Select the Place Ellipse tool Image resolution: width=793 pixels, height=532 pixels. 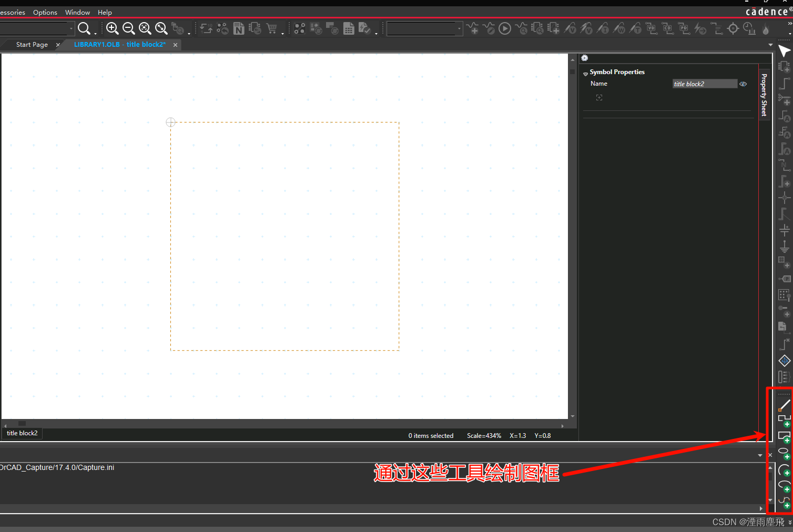pyautogui.click(x=784, y=454)
